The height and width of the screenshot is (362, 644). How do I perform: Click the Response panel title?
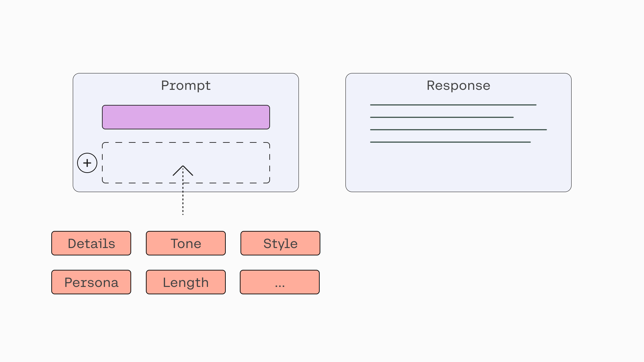[459, 85]
